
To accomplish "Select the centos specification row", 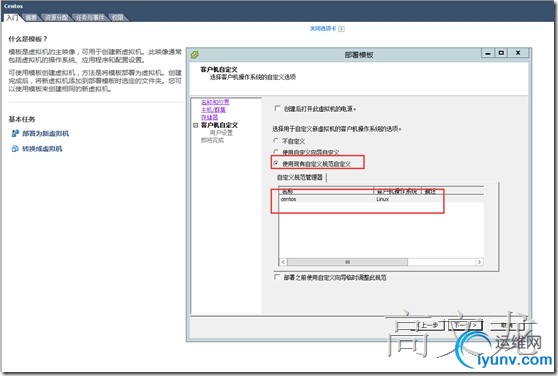I will [381, 199].
